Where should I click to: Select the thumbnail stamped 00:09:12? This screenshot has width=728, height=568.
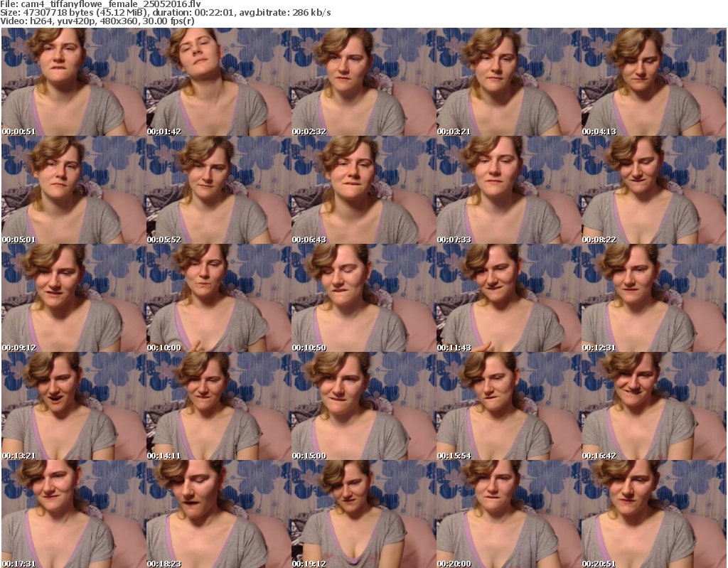[73, 298]
